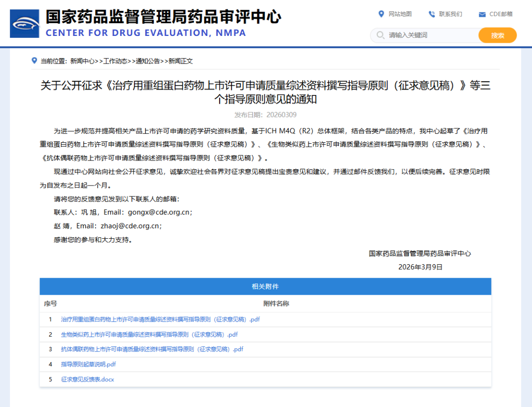Click row number 1 in attachments table
The height and width of the screenshot is (407, 532).
click(50, 319)
